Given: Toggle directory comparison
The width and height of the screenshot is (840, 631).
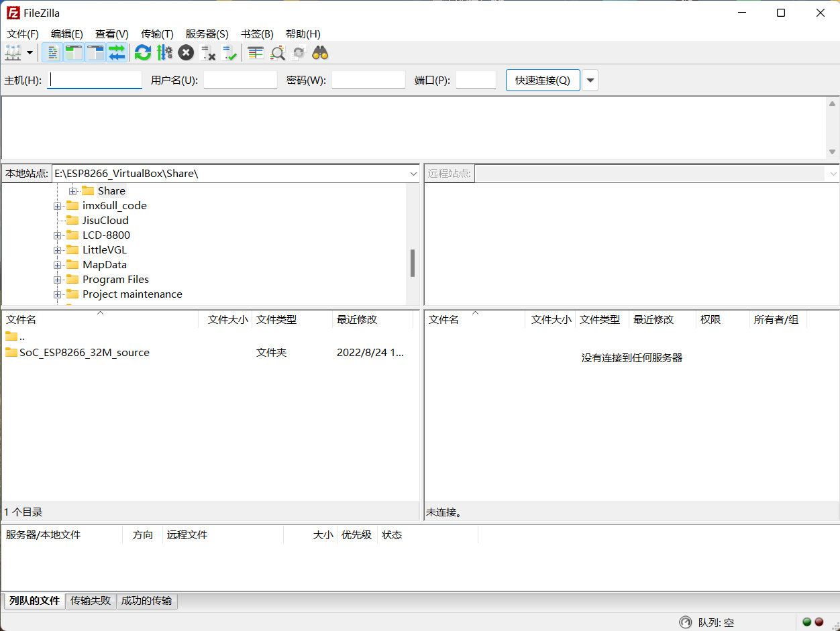Looking at the screenshot, I should [277, 52].
